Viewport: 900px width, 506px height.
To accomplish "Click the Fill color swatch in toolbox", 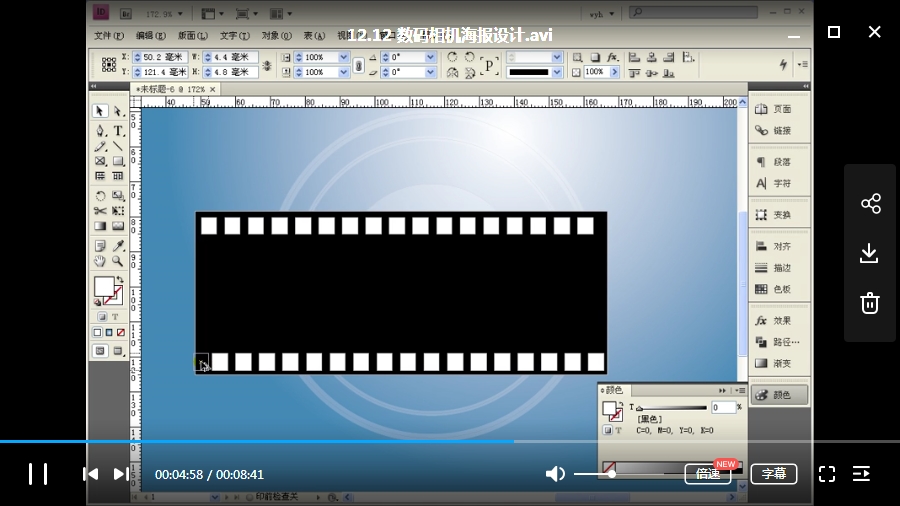I will tap(104, 287).
